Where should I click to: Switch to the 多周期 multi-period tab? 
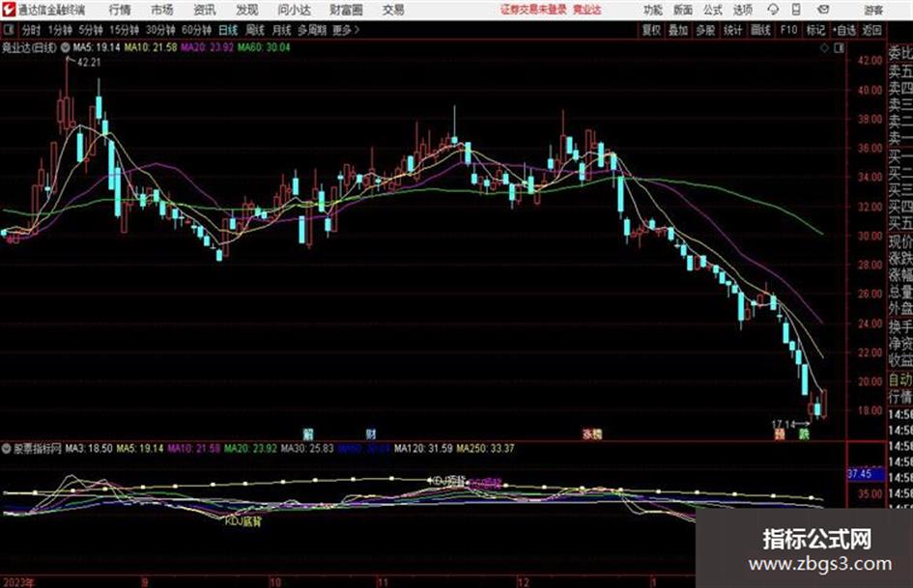tap(312, 30)
